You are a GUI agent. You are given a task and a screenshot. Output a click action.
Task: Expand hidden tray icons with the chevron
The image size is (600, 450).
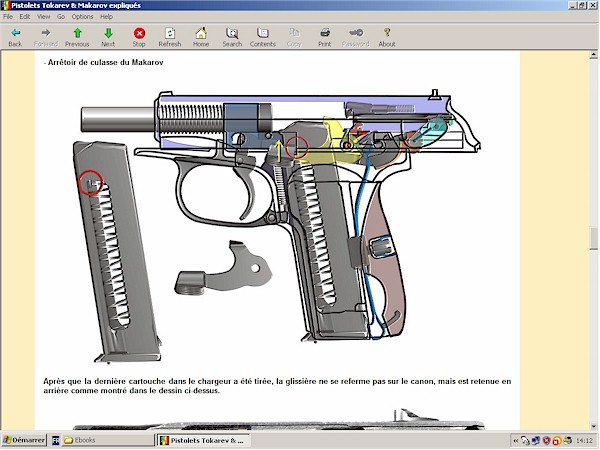515,441
